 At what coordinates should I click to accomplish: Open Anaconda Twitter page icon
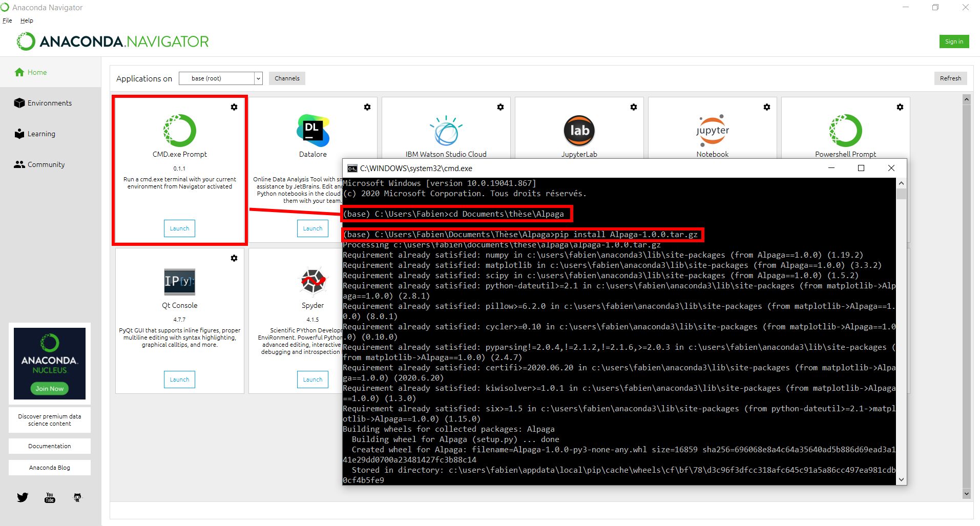[x=23, y=497]
